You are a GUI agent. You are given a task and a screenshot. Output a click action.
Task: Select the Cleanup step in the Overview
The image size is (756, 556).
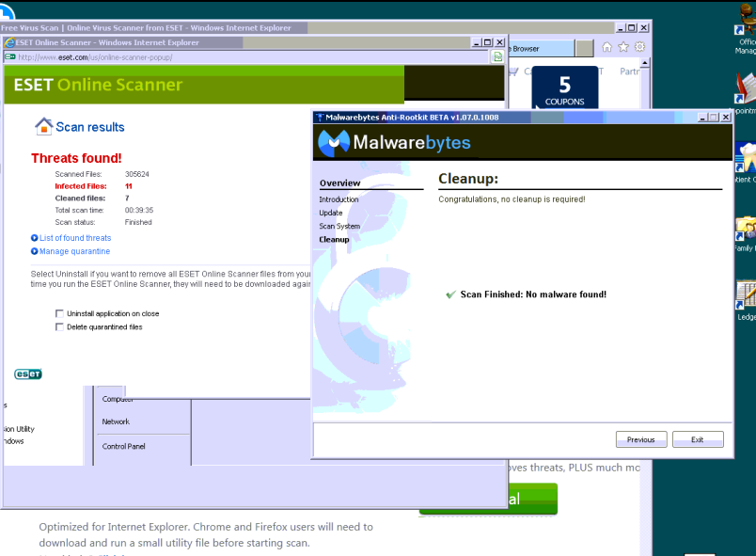pos(334,239)
